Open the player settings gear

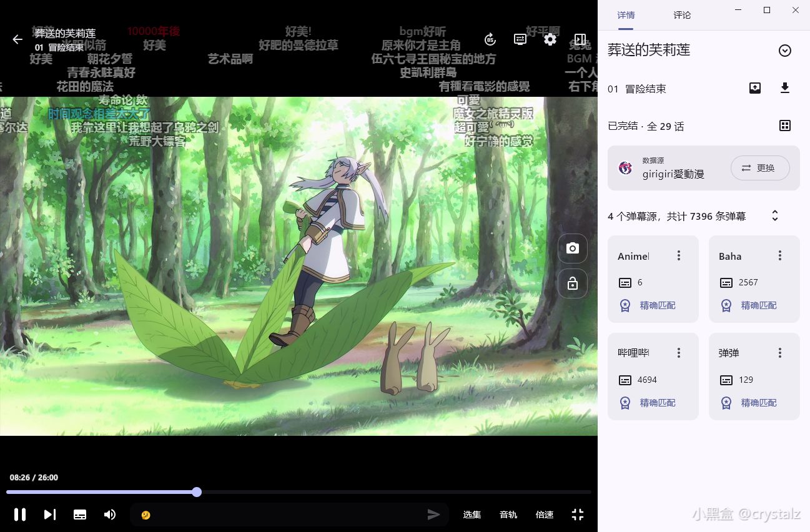pyautogui.click(x=550, y=39)
